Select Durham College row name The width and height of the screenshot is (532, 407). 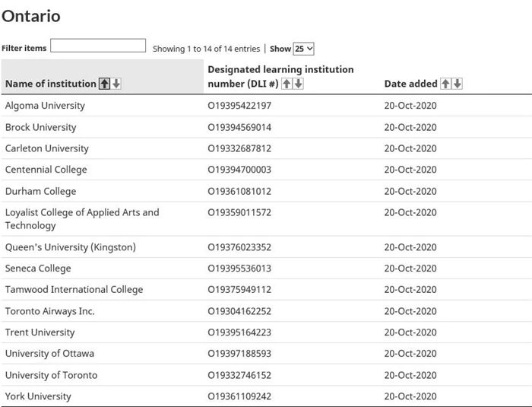(41, 191)
